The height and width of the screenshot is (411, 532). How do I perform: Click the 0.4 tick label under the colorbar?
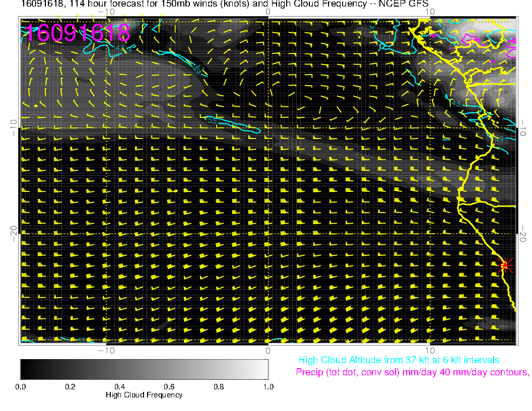[x=119, y=386]
